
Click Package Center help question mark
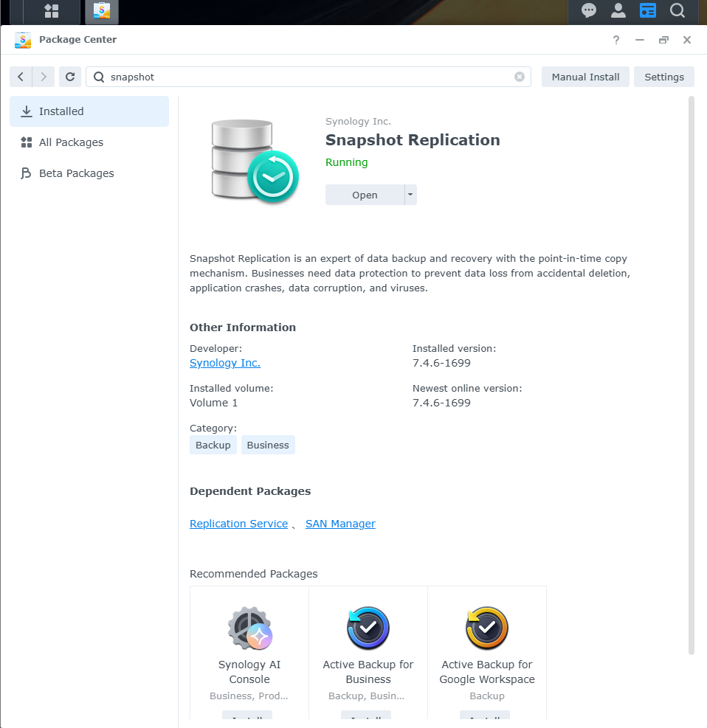click(x=616, y=40)
